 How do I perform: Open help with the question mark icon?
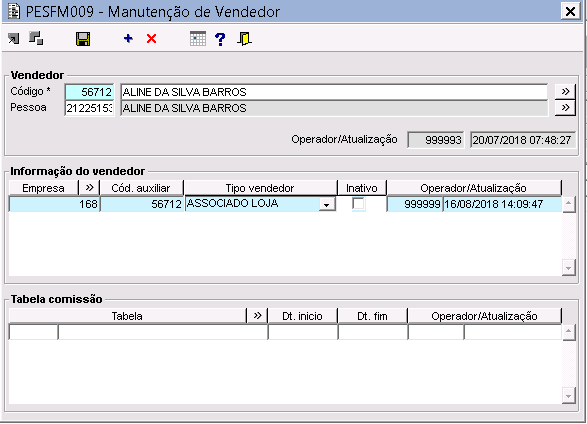[220, 39]
